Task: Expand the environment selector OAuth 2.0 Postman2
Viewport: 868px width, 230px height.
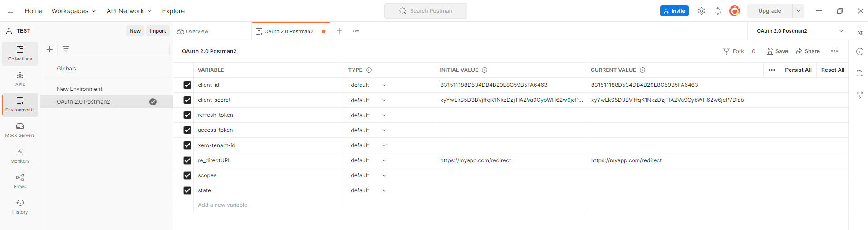Action: pos(841,31)
